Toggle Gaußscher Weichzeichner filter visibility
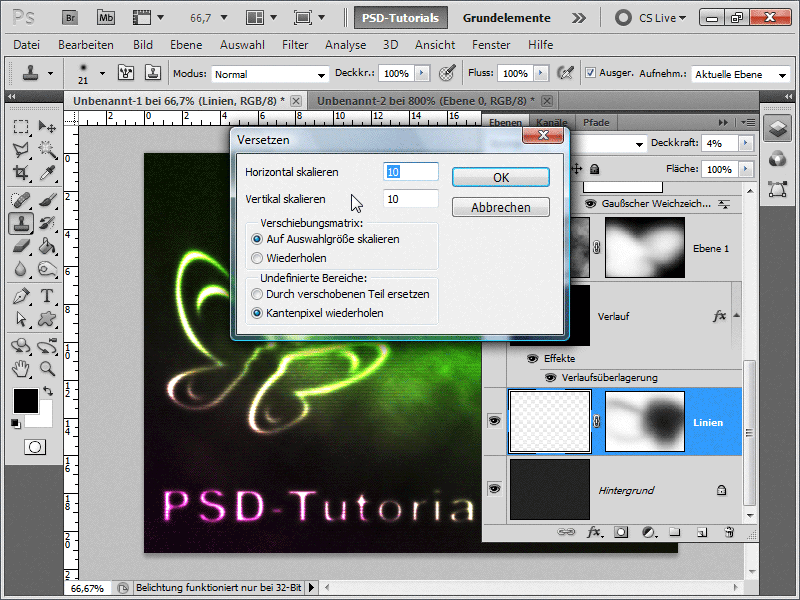The width and height of the screenshot is (800, 600). point(590,204)
